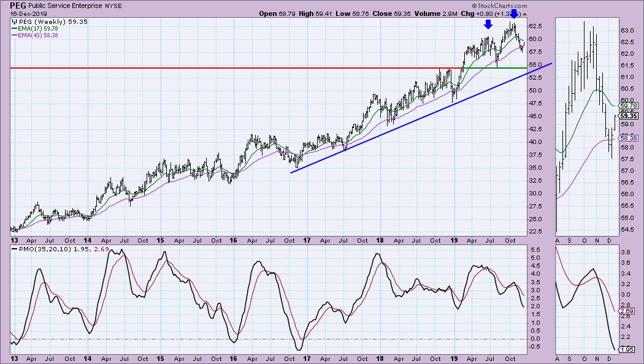Select the "High 59.41" quote value
This screenshot has width=644, height=364.
pos(315,13)
